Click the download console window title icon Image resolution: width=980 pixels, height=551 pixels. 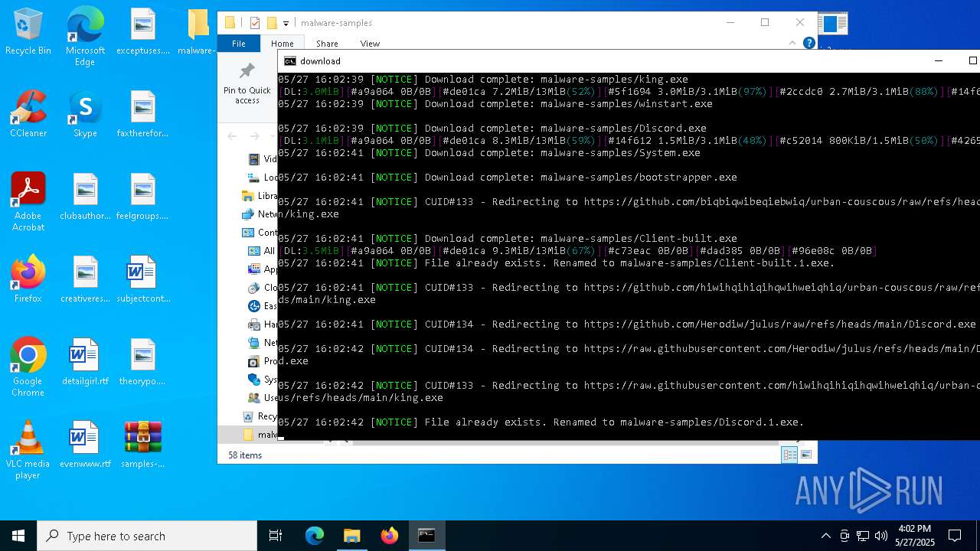pos(289,61)
